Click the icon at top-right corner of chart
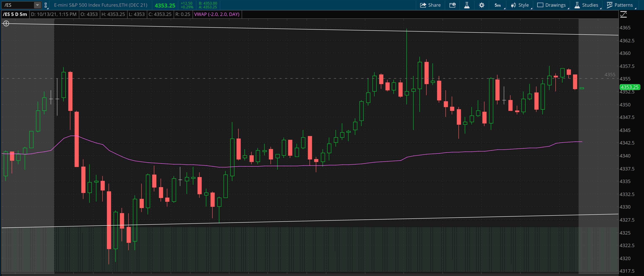Screen dimensions: 644x276 (623, 14)
